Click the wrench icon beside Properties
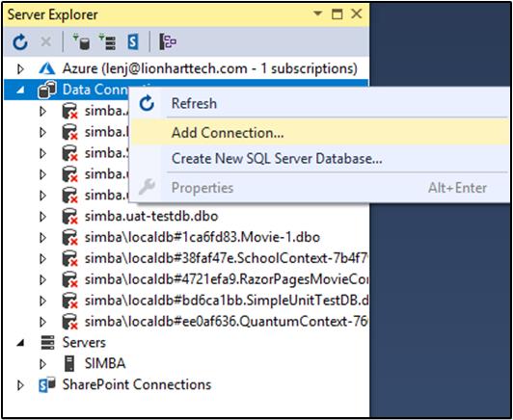The width and height of the screenshot is (513, 420). click(x=147, y=187)
